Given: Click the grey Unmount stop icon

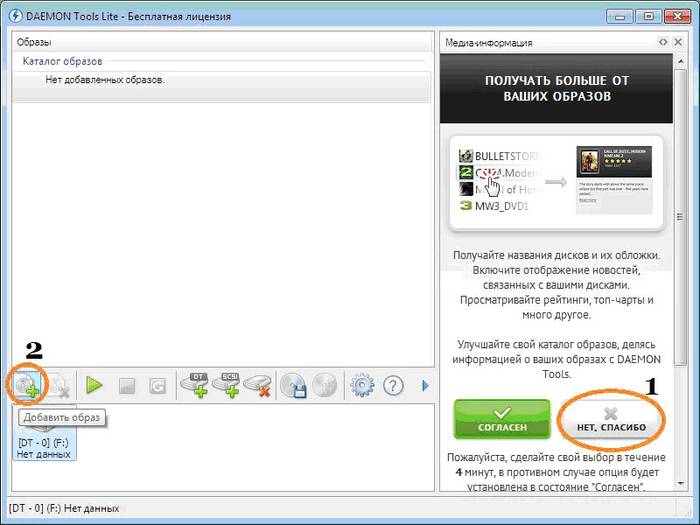Looking at the screenshot, I should (127, 385).
